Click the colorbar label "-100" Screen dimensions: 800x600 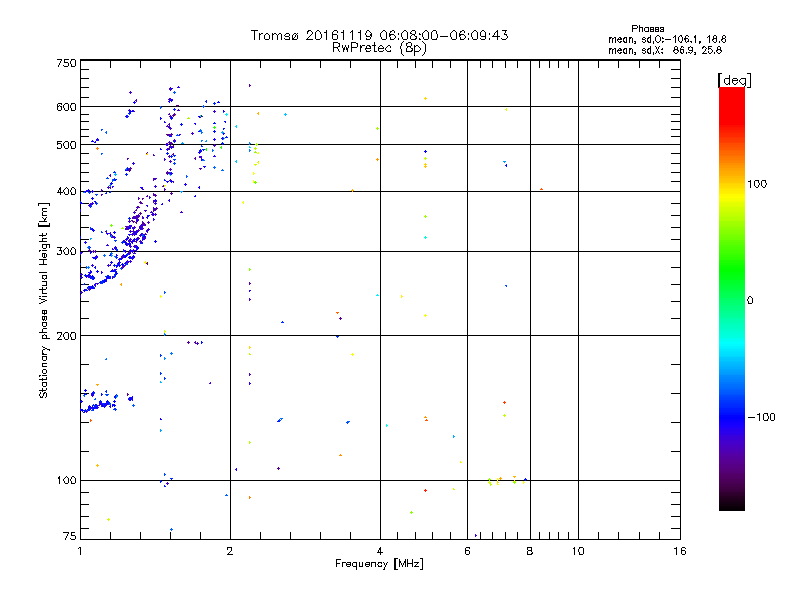761,417
